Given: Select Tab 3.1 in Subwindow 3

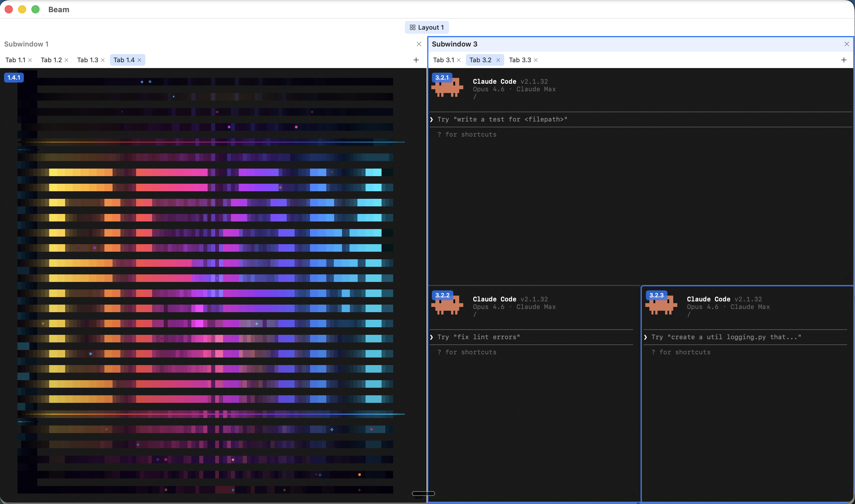Looking at the screenshot, I should coord(443,60).
